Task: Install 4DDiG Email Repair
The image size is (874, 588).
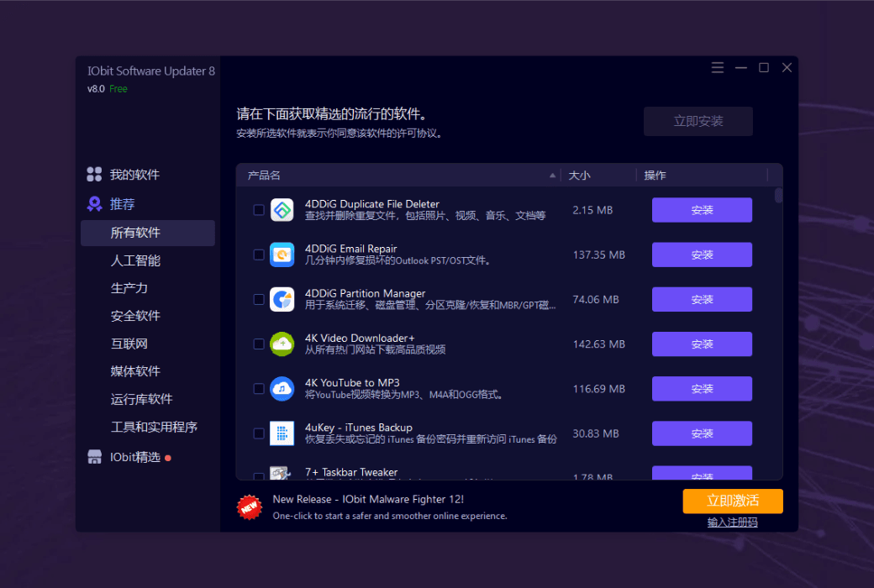Action: tap(702, 255)
